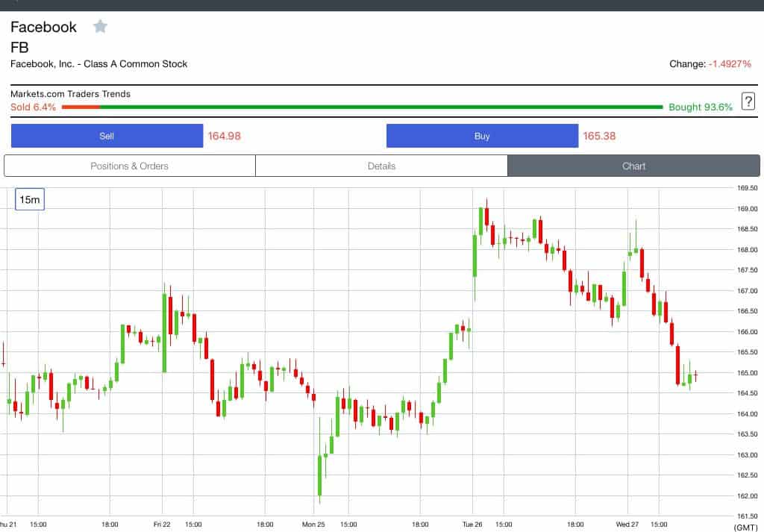Click the Class A Common Stock description

click(99, 64)
